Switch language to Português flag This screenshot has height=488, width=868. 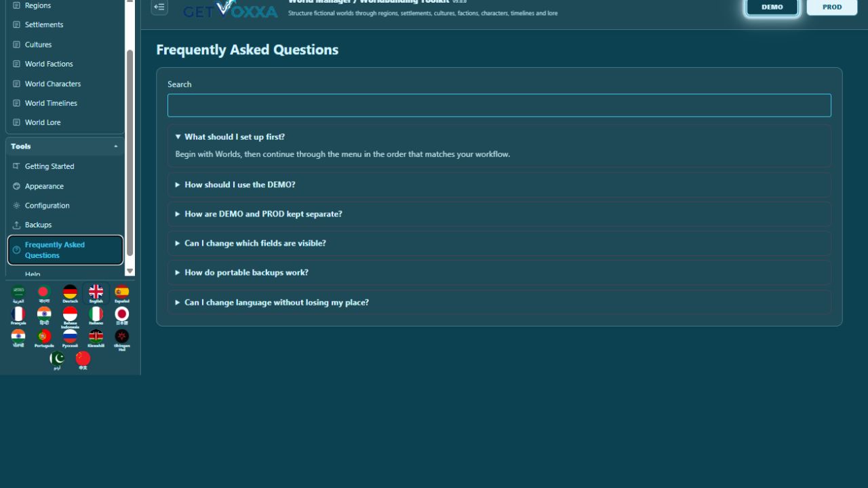pos(44,338)
